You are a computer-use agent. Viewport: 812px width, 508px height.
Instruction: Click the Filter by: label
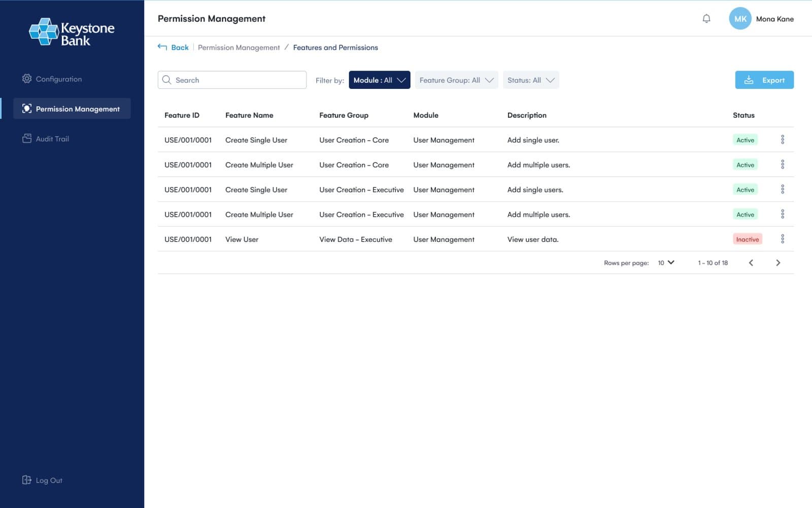click(329, 80)
